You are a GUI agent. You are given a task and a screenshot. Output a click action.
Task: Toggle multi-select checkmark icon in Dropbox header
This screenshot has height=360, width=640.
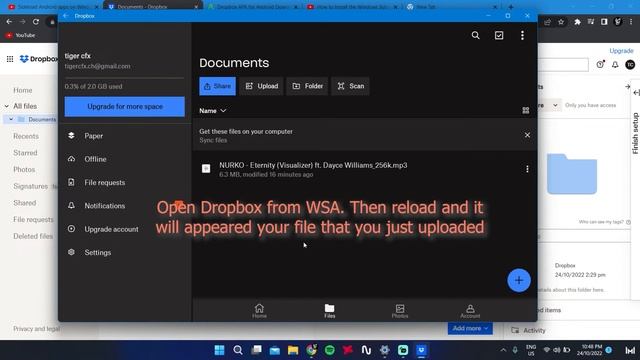tap(499, 36)
